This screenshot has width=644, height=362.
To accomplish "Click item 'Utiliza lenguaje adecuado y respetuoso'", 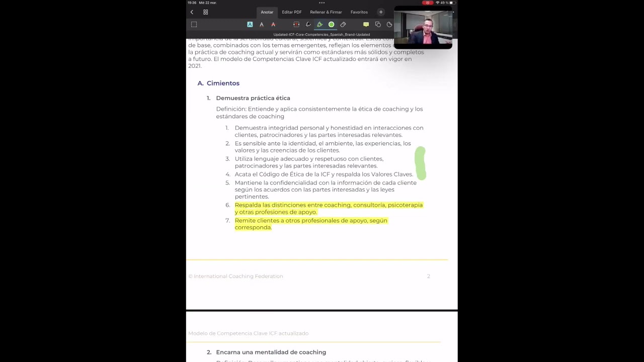I will [x=309, y=162].
